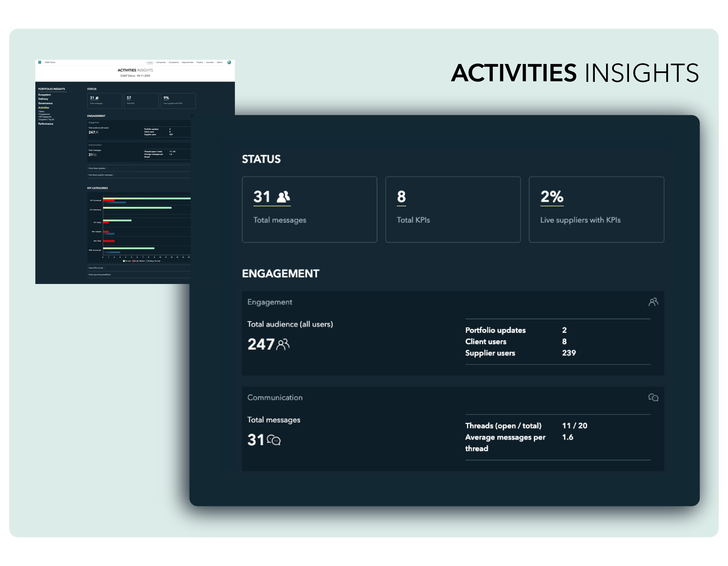Click SRM / Account plan green bar

coord(129,248)
